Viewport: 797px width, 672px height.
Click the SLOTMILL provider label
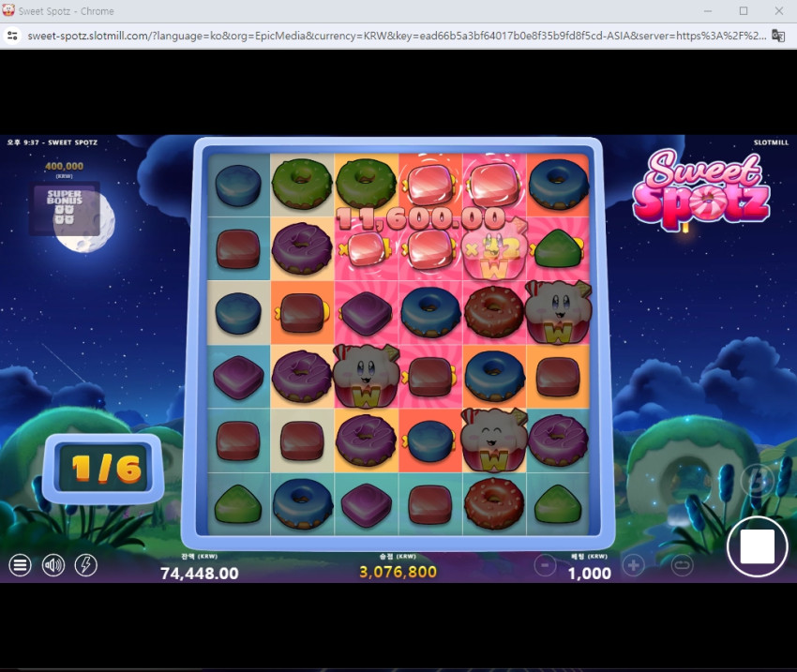click(x=771, y=142)
